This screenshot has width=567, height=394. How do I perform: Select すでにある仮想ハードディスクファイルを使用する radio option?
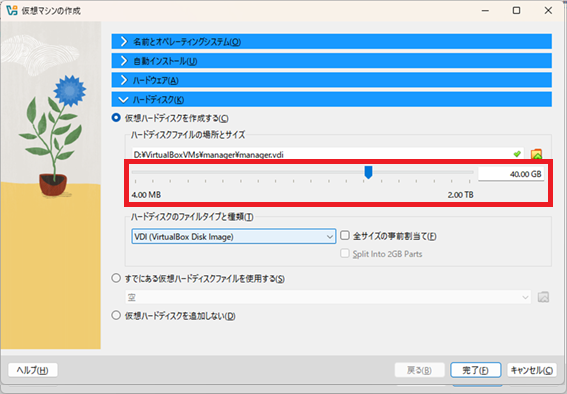pyautogui.click(x=116, y=278)
